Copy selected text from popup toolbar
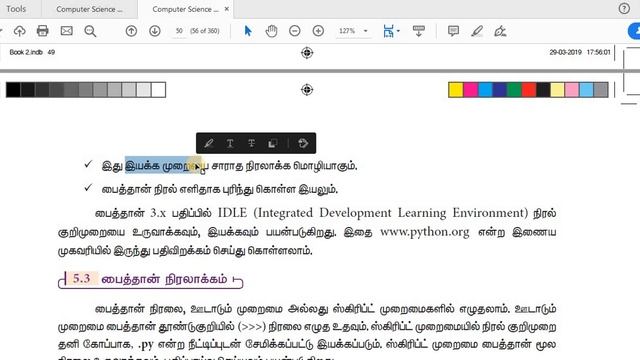This screenshot has width=640, height=360. click(273, 143)
